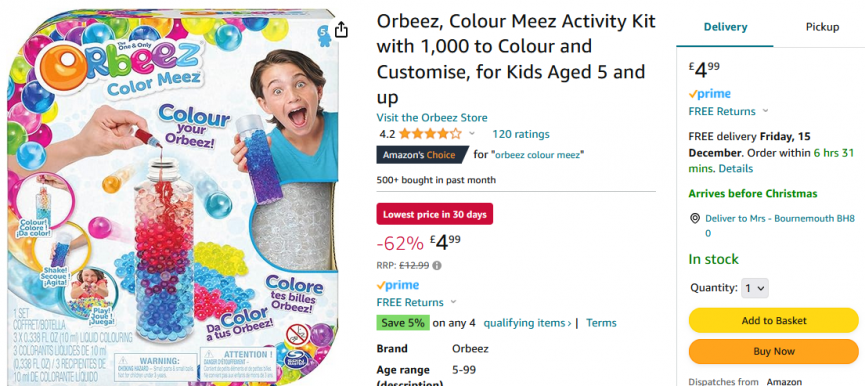Click the Prime logo under the price
This screenshot has width=865, height=386.
pos(398,285)
